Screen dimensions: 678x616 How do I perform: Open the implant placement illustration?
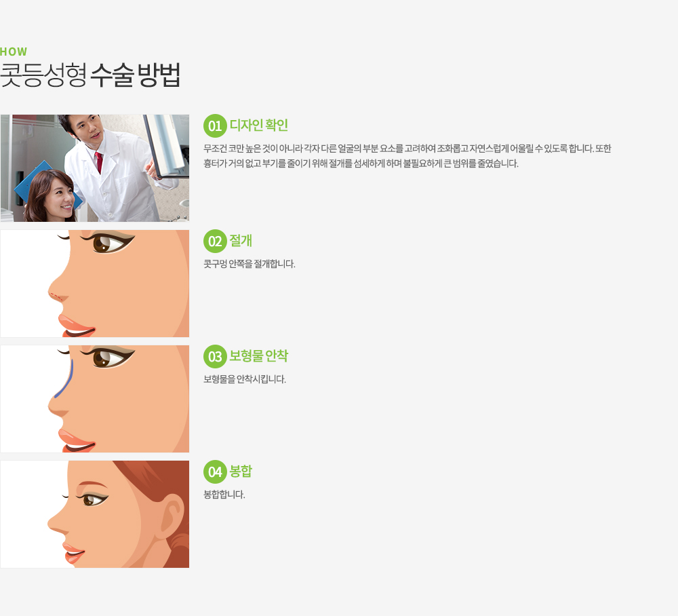[95, 399]
